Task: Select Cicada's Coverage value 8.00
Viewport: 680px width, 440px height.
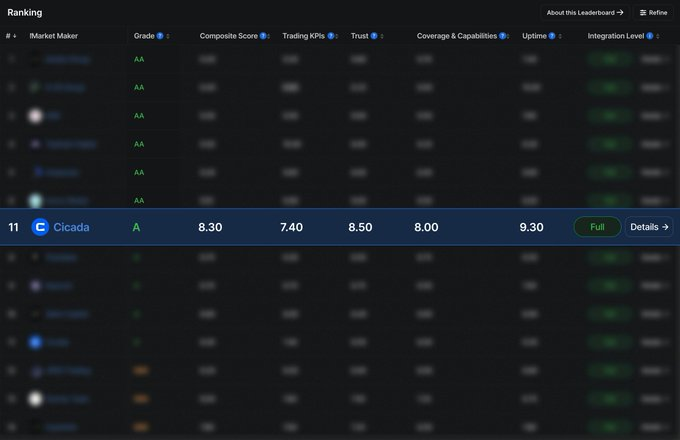Action: pyautogui.click(x=426, y=227)
